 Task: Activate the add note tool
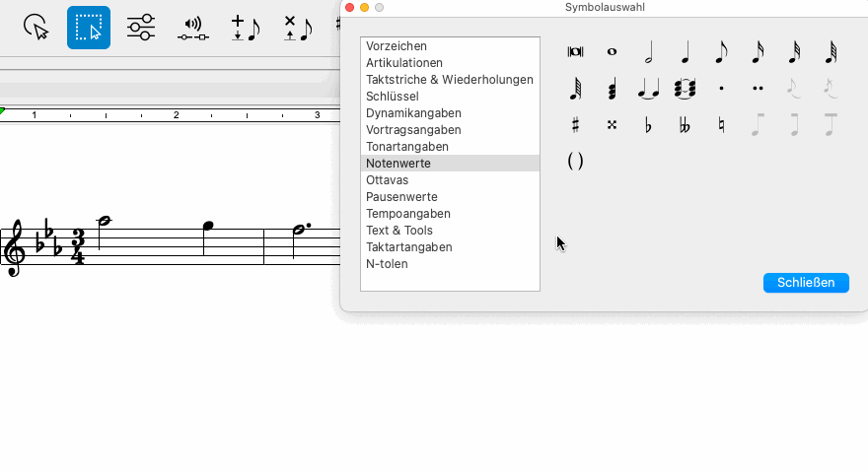244,28
